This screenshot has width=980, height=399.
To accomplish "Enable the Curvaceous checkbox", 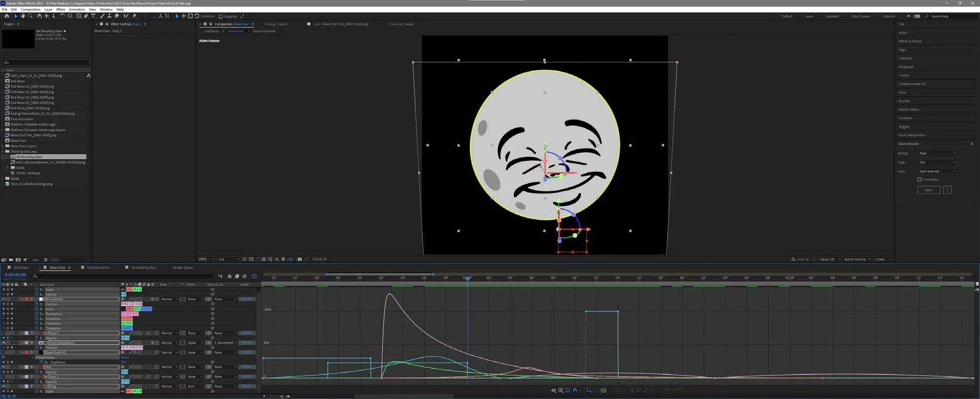I will [920, 179].
